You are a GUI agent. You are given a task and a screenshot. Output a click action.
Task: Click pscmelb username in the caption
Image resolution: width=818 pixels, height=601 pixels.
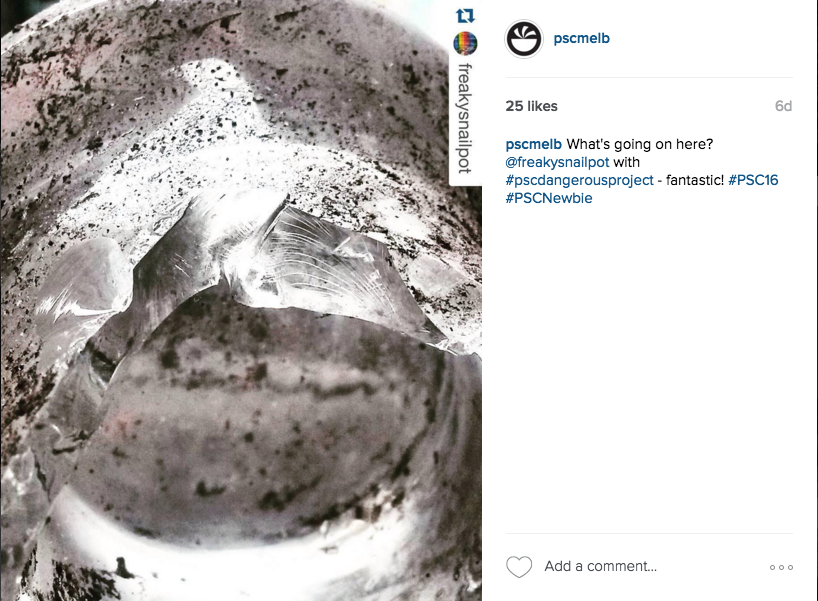533,144
